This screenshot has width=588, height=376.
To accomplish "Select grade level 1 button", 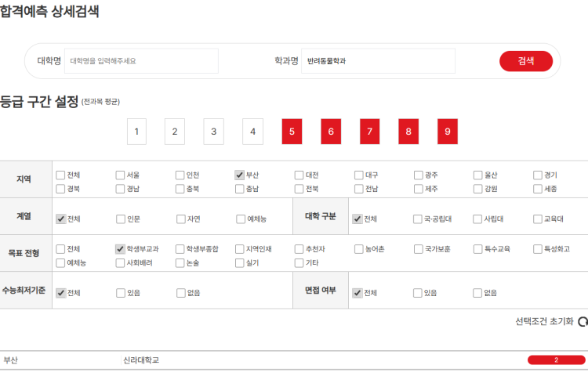I will tap(136, 132).
